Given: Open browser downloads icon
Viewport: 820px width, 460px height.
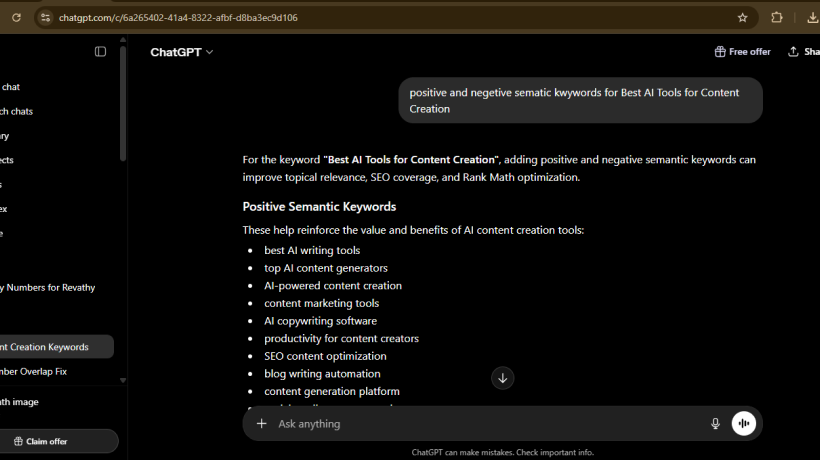Looking at the screenshot, I should (812, 18).
